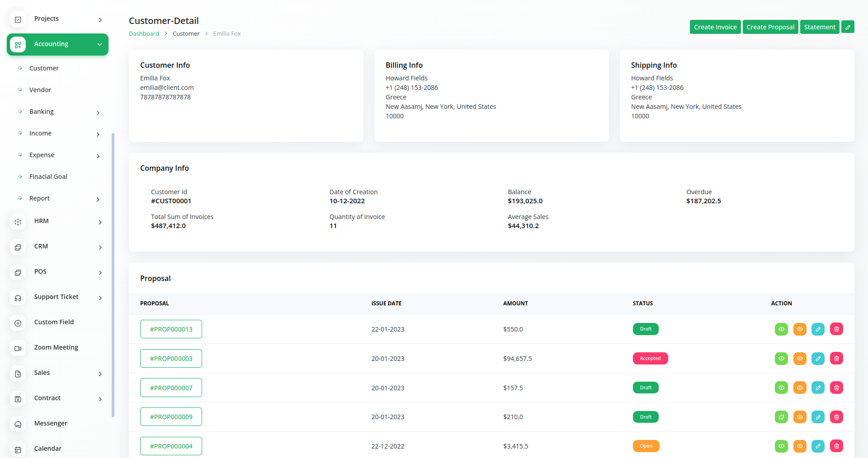
Task: Collapse the Accounting menu section
Action: pos(99,44)
